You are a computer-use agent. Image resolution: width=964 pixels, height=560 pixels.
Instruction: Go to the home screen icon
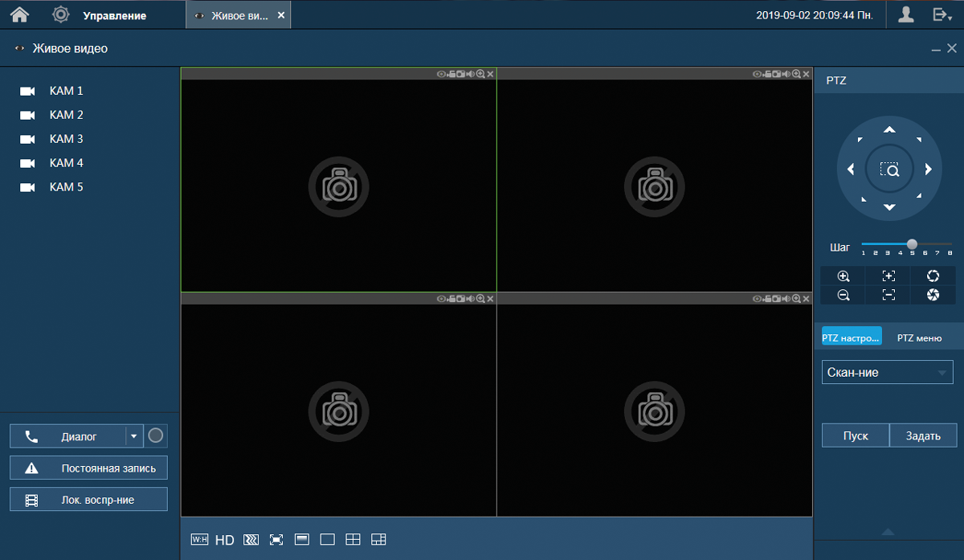(x=19, y=14)
